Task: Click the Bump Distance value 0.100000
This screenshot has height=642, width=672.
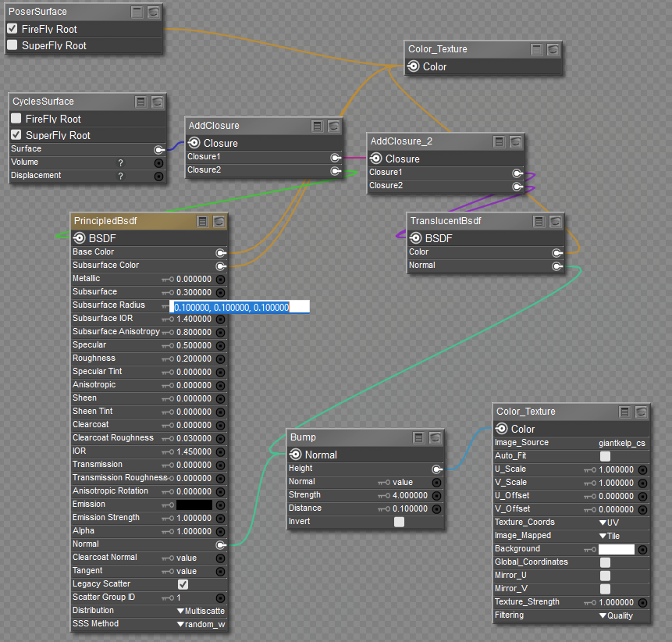Action: coord(410,509)
